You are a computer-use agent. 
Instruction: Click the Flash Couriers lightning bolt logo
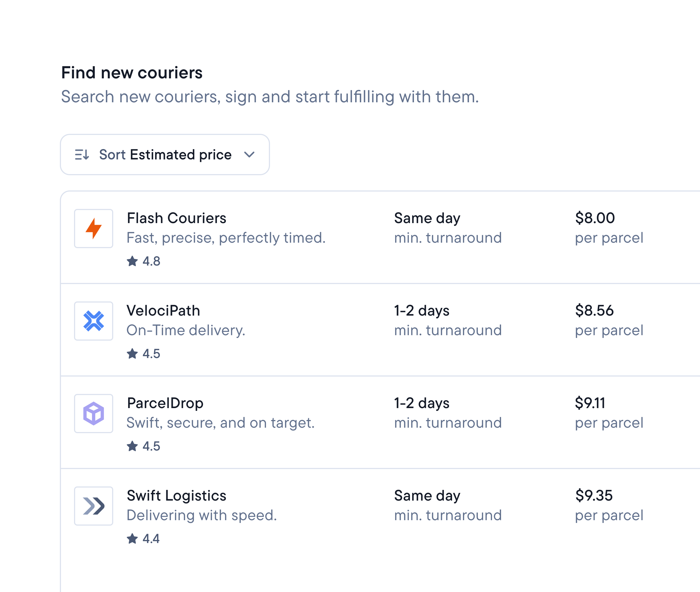(x=93, y=229)
